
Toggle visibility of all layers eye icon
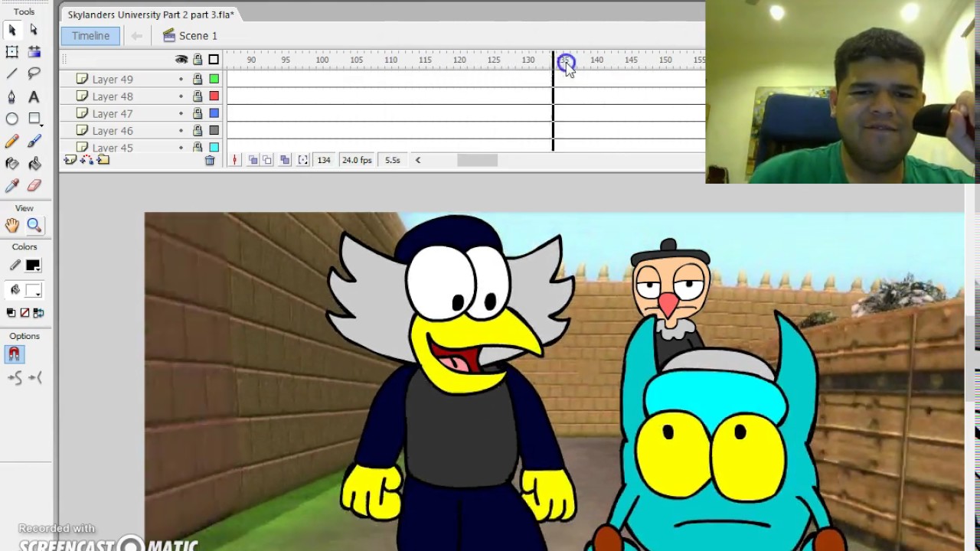coord(181,60)
